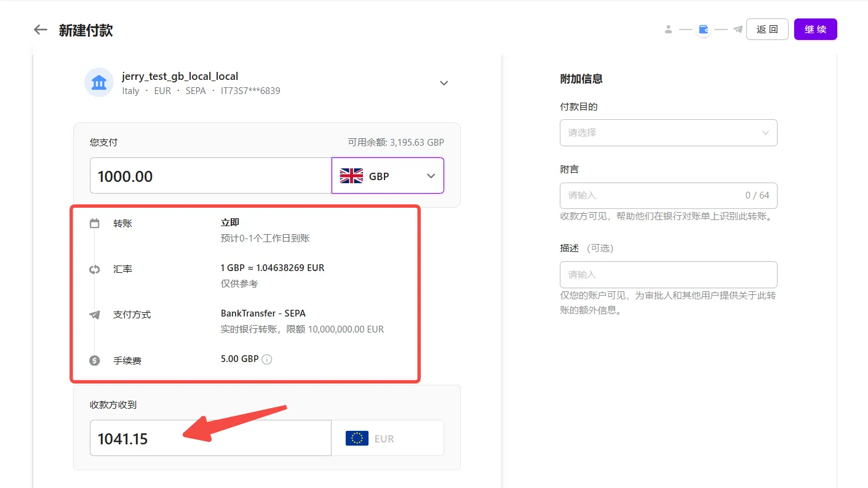868x488 pixels.
Task: Click the 附言 input field
Action: [x=669, y=195]
